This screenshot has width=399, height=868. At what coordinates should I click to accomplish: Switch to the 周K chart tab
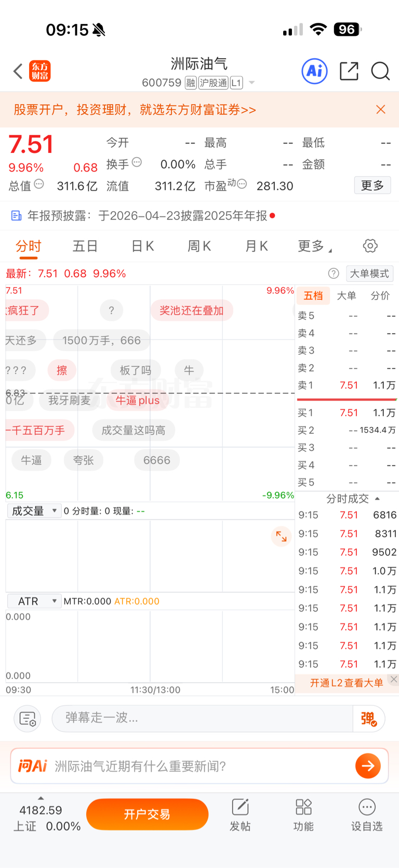click(199, 246)
